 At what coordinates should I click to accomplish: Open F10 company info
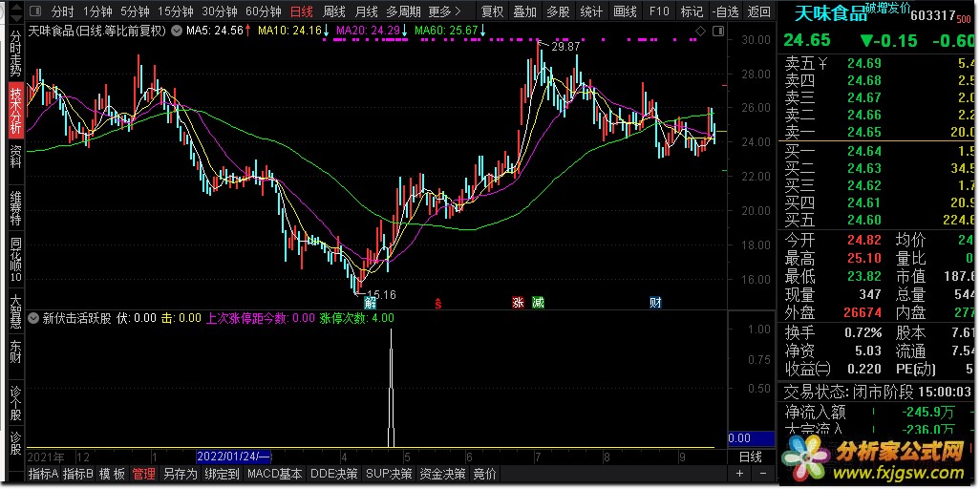coord(659,11)
